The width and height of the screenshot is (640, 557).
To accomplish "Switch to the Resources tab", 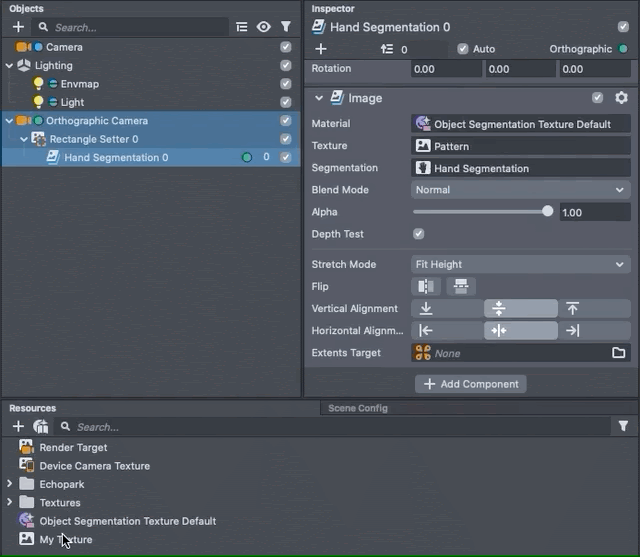I will pos(33,408).
